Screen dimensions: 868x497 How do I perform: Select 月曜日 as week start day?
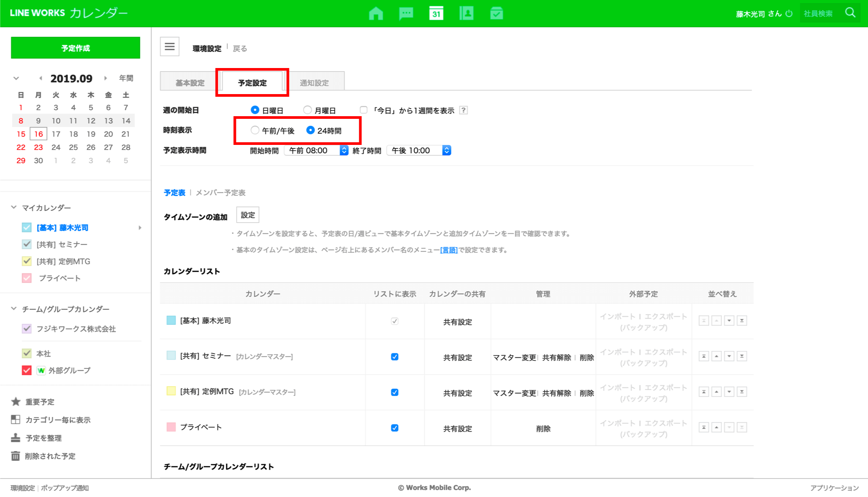[308, 110]
